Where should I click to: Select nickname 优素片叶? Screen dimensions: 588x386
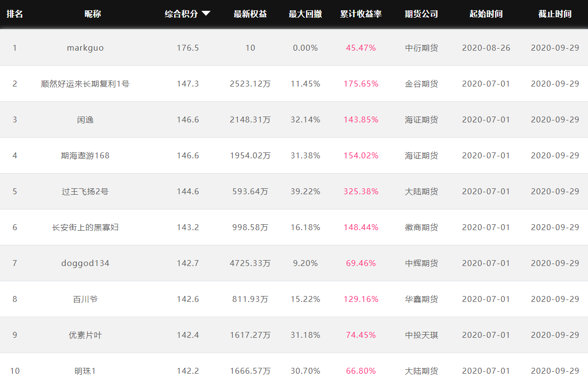85,335
